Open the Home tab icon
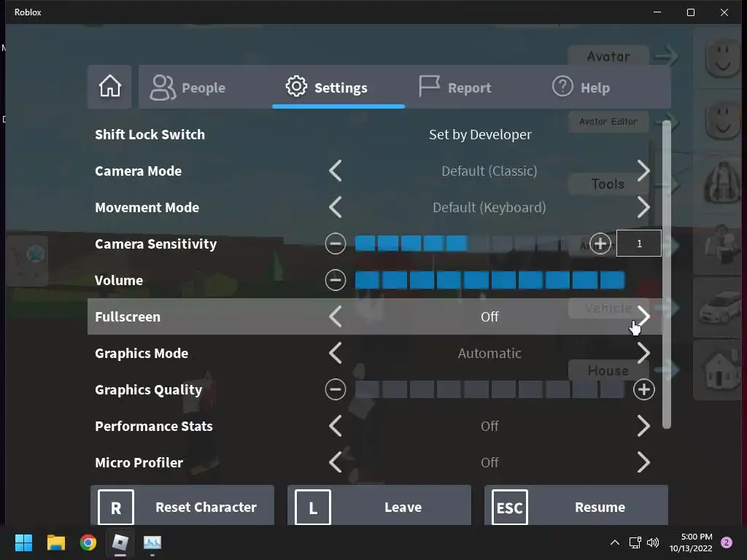This screenshot has width=747, height=560. [x=109, y=87]
